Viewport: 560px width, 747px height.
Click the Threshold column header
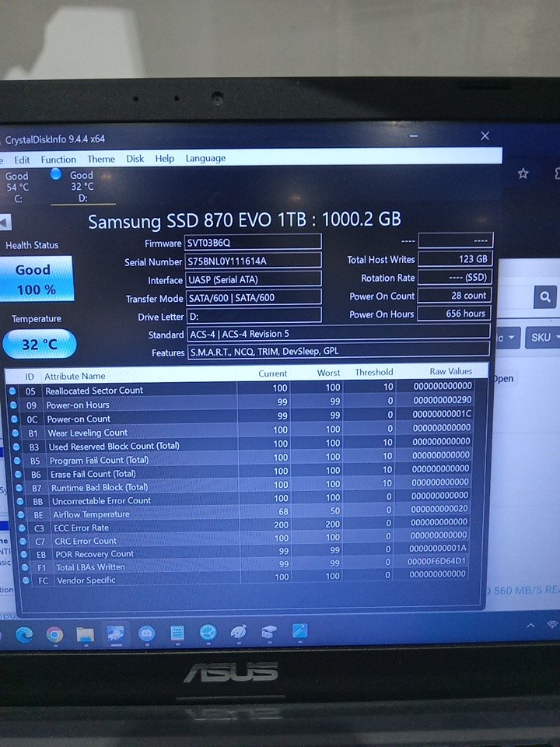374,372
